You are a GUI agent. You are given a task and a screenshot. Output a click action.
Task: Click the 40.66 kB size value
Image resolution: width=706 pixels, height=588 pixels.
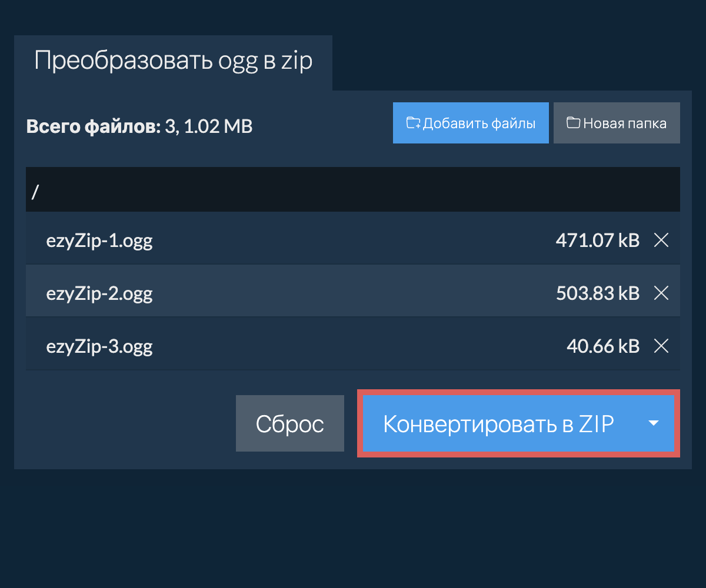click(602, 346)
